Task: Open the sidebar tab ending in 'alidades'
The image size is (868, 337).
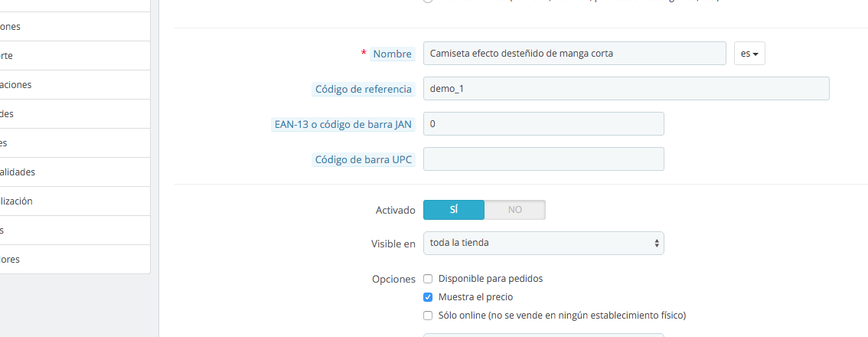Action: click(x=75, y=172)
